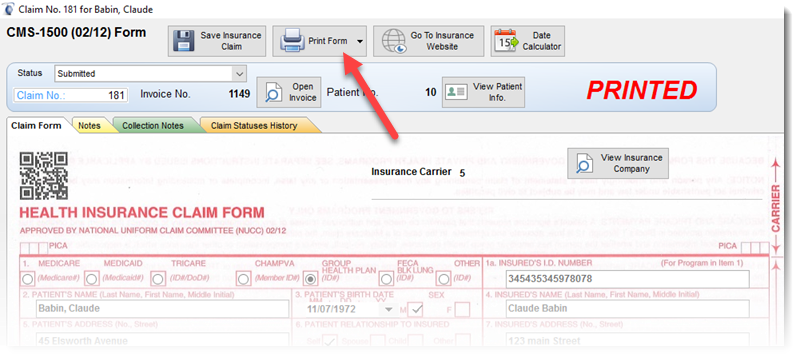The image size is (799, 361).
Task: Click the Open Invoice button label
Action: [x=303, y=92]
